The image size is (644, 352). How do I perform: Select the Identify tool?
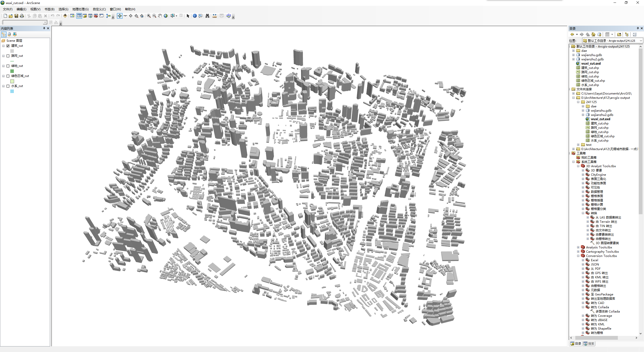pyautogui.click(x=195, y=16)
